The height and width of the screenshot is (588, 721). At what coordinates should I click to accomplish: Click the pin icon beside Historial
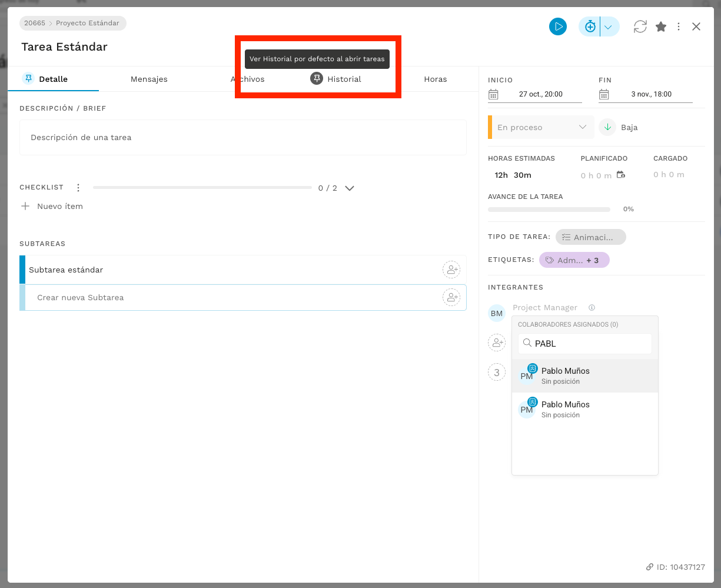tap(317, 78)
